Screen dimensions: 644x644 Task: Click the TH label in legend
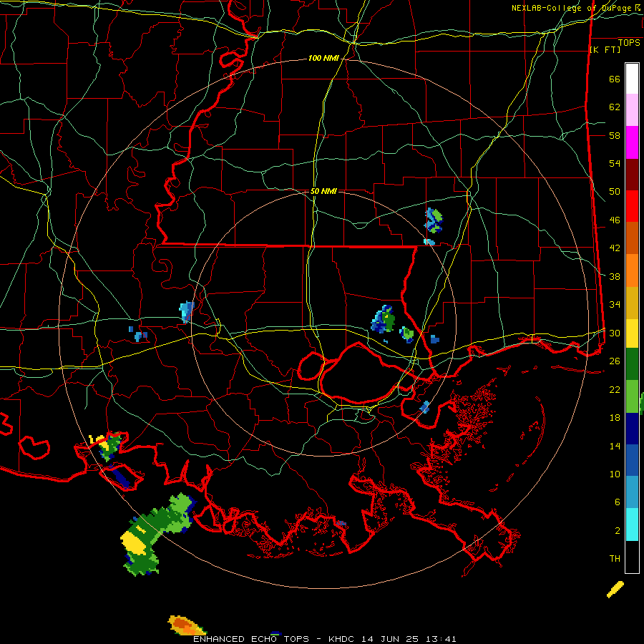tap(615, 559)
